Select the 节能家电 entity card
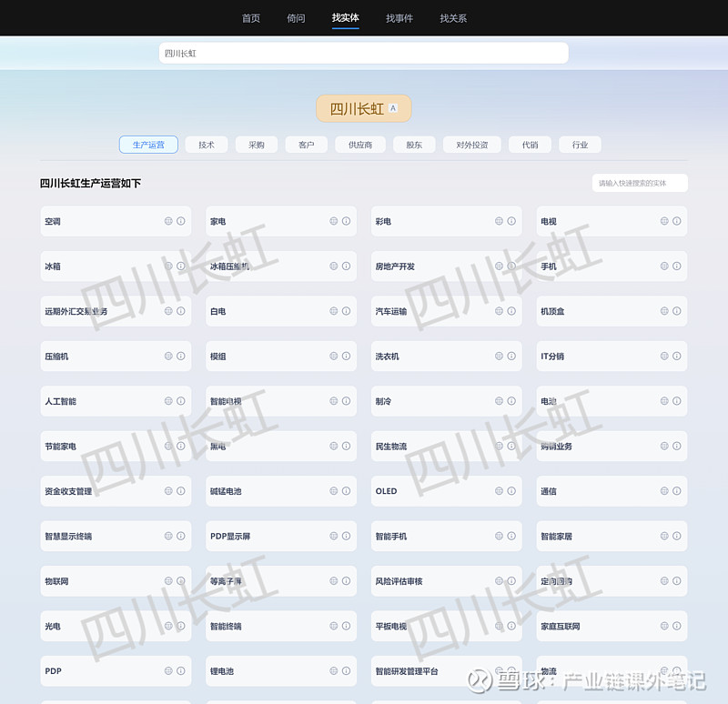The height and width of the screenshot is (704, 728). pyautogui.click(x=116, y=446)
